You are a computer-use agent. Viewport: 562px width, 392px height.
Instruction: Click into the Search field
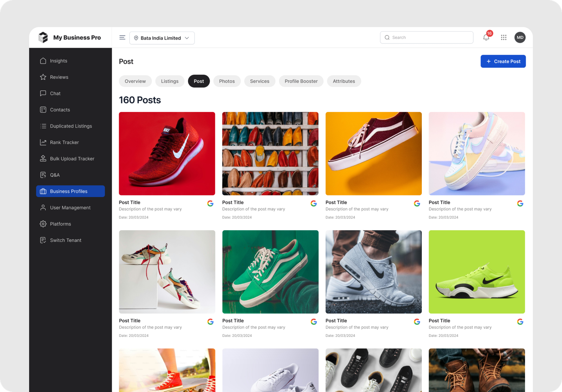426,38
